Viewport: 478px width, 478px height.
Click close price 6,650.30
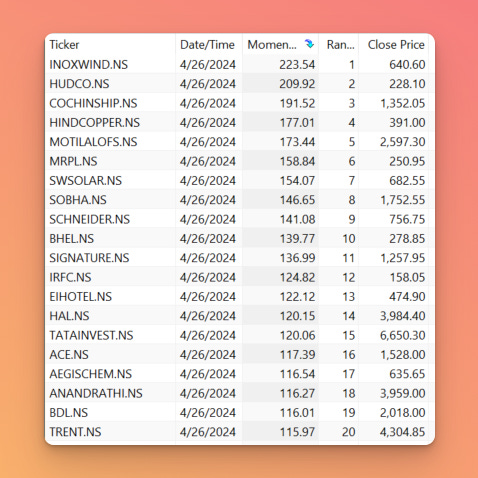pyautogui.click(x=403, y=335)
